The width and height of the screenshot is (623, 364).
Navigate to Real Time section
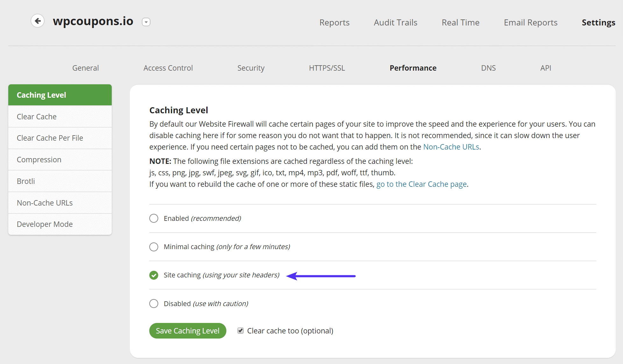461,21
